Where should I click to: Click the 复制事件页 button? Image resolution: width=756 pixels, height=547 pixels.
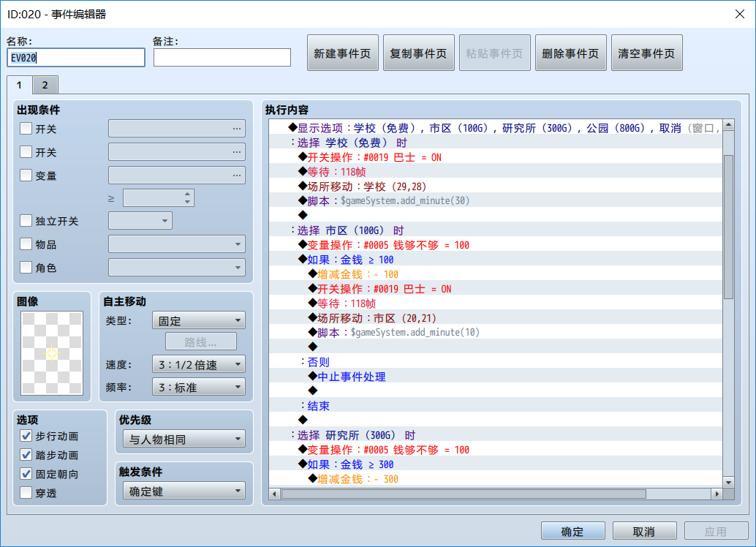[x=419, y=53]
